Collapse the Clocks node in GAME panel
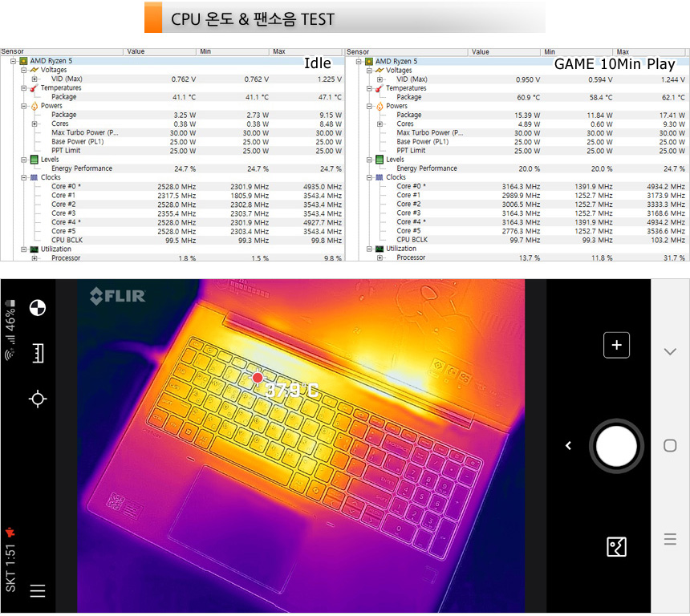Screen dimensions: 690x616 pos(369,177)
